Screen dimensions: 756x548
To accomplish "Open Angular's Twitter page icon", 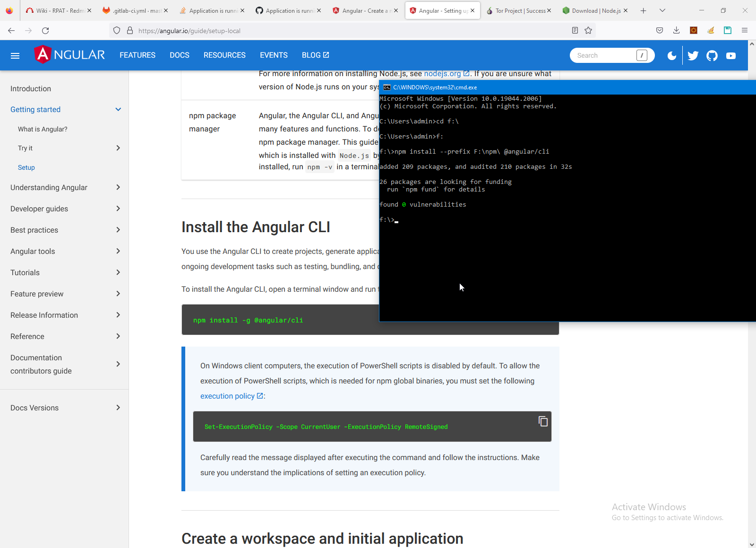I will tap(693, 56).
